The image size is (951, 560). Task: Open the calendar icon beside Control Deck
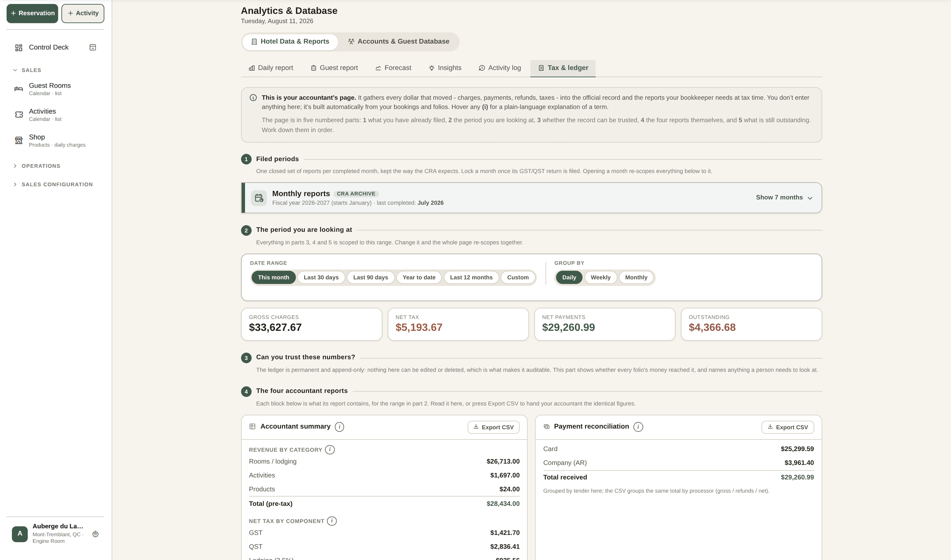point(92,47)
